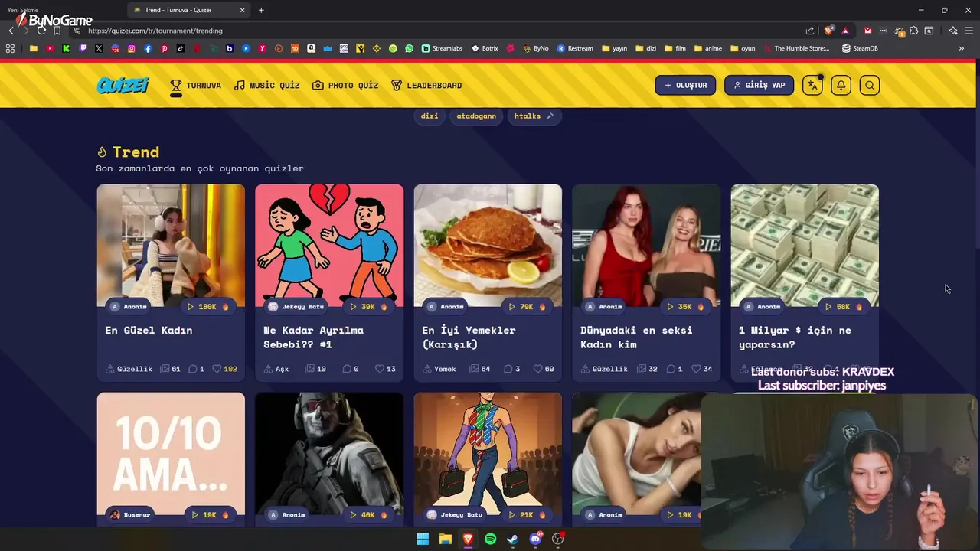Image resolution: width=980 pixels, height=551 pixels.
Task: Open the X bookmark icon
Action: click(x=99, y=48)
